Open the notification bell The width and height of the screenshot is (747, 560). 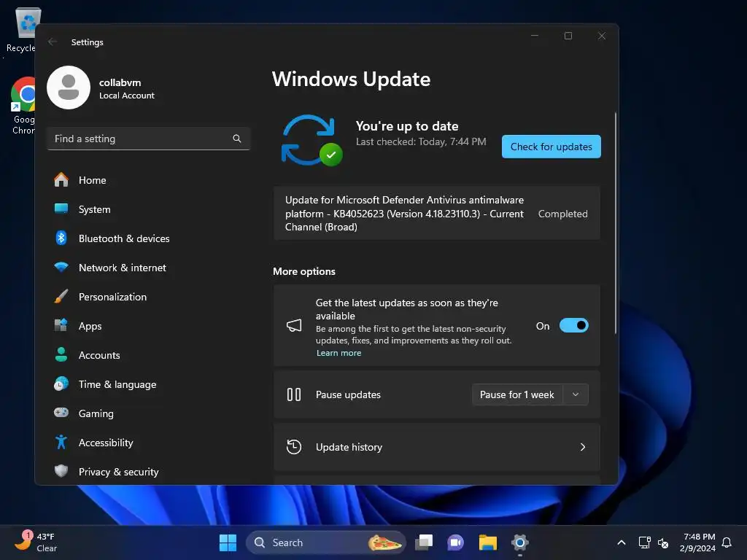click(x=727, y=542)
